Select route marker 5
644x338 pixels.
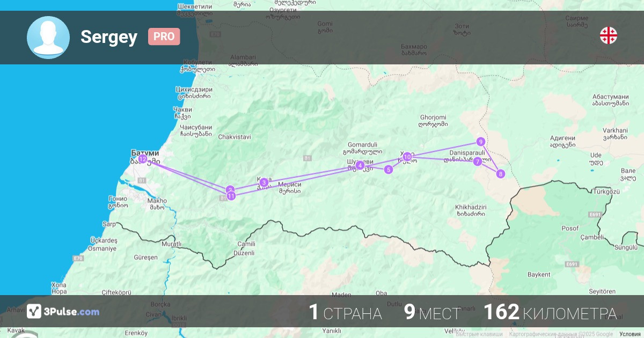tap(389, 170)
